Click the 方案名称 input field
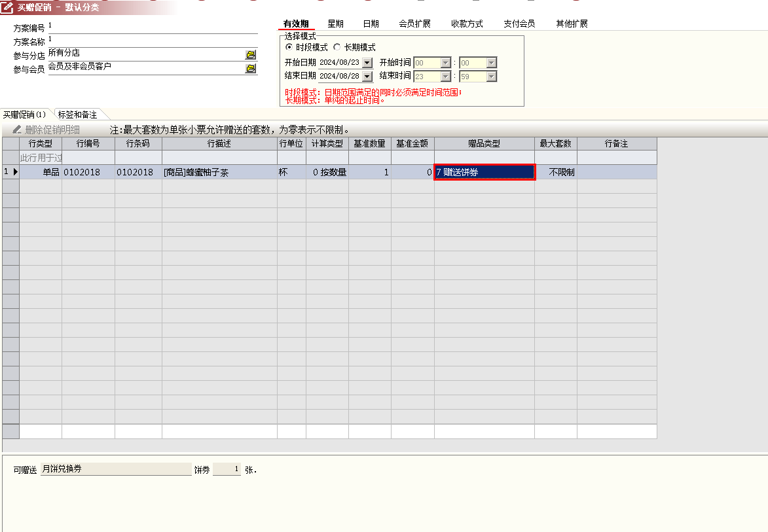The width and height of the screenshot is (768, 532). point(153,40)
